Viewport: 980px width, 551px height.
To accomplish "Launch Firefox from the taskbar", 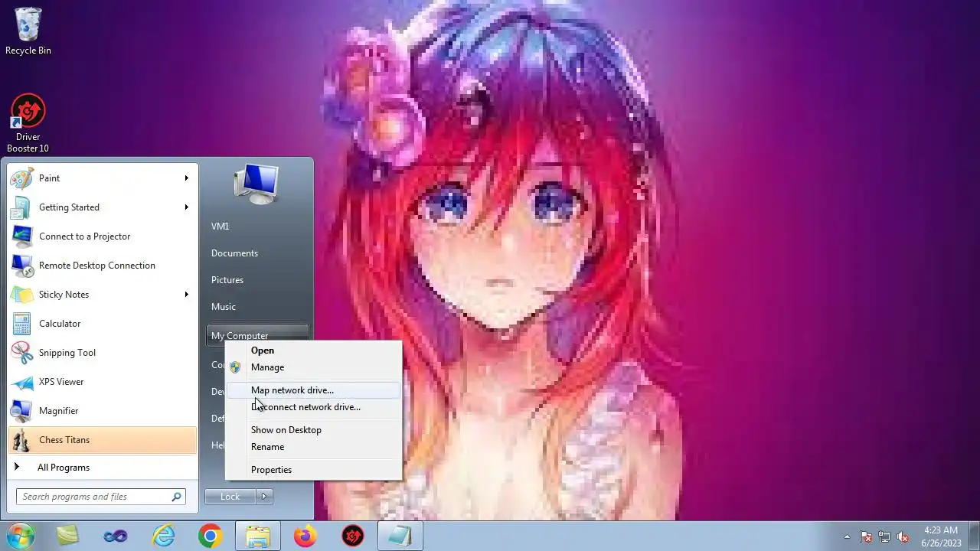I will pos(305,536).
